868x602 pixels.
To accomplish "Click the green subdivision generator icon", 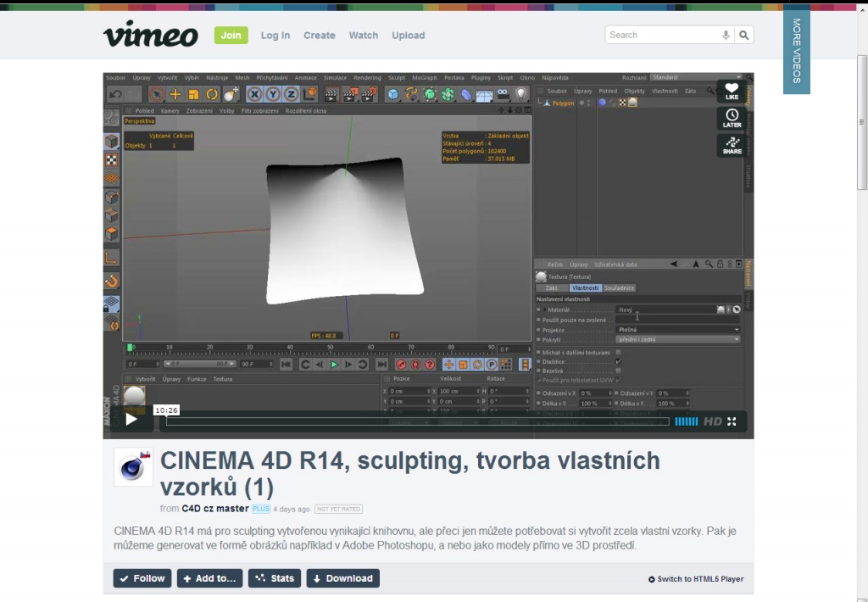I will pyautogui.click(x=429, y=95).
